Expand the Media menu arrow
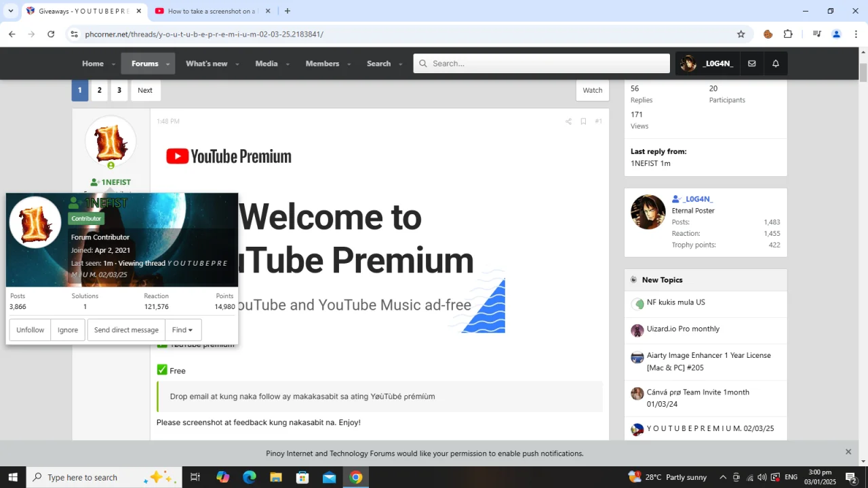The height and width of the screenshot is (488, 868). click(x=288, y=64)
